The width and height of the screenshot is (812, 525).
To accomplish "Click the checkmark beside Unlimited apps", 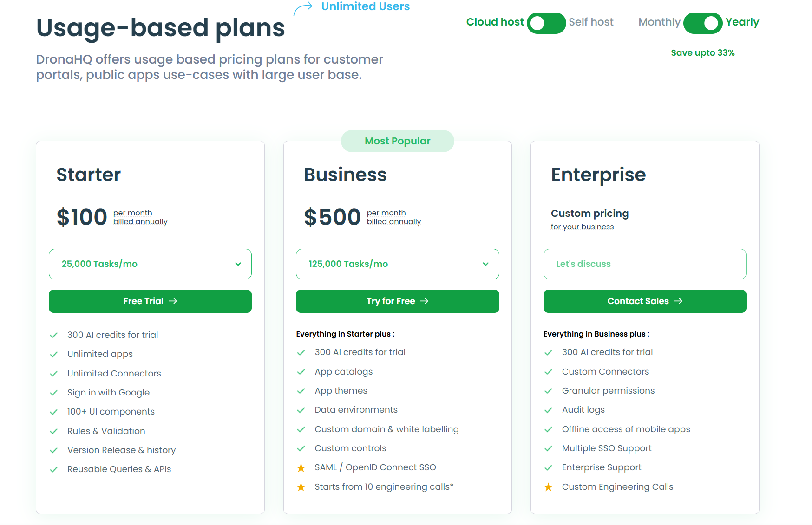I will pos(54,355).
